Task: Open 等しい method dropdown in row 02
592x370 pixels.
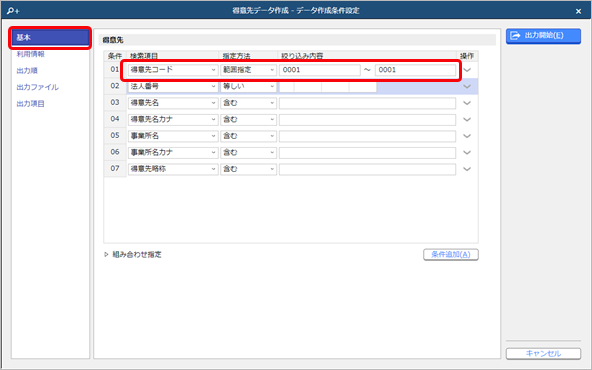Action: (x=248, y=86)
